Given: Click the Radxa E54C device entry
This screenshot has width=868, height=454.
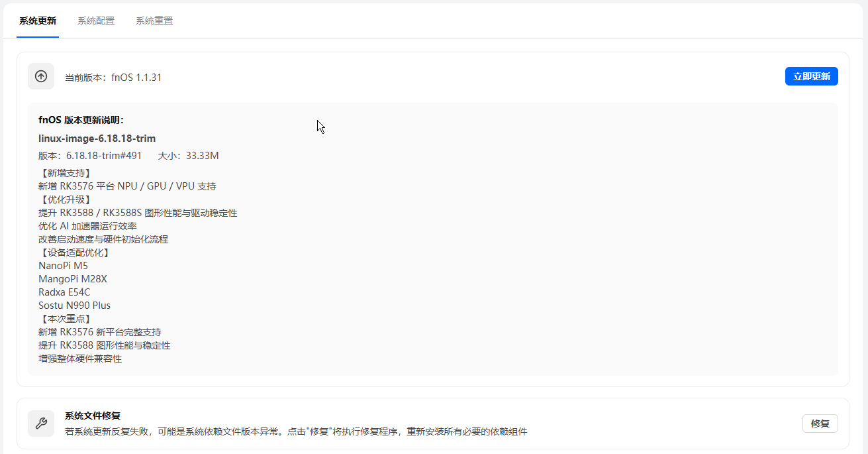Looking at the screenshot, I should pyautogui.click(x=65, y=292).
